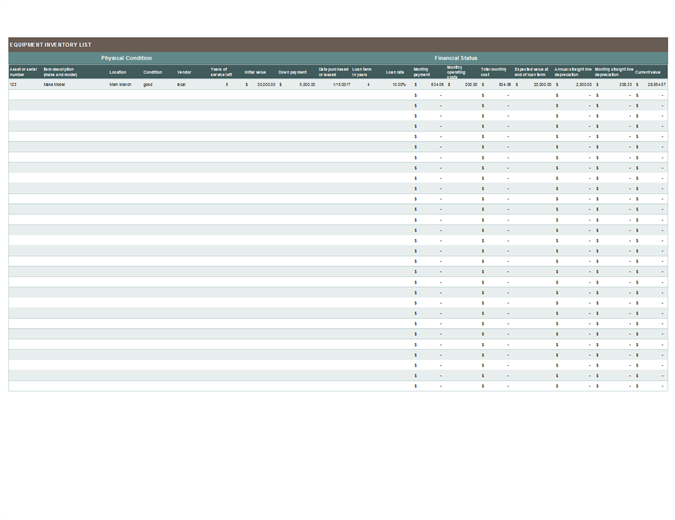Click the Vendor column header
Viewport: 675px width, 520px height.
click(184, 72)
